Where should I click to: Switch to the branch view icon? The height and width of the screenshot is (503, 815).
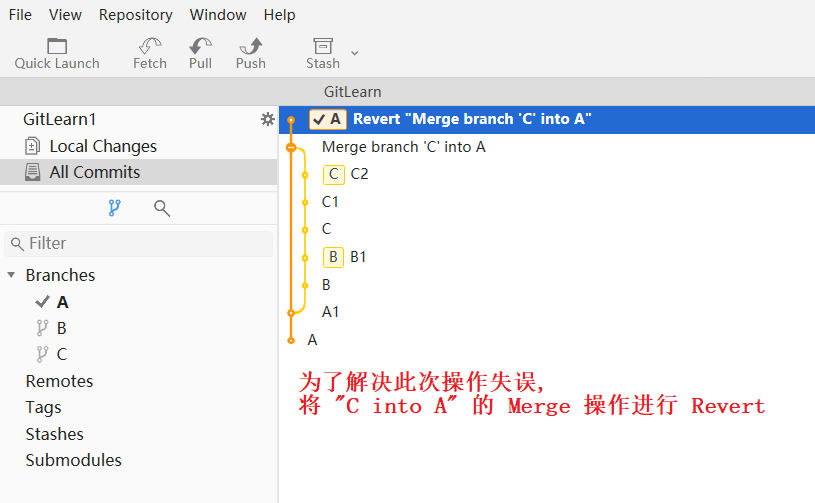pyautogui.click(x=114, y=208)
